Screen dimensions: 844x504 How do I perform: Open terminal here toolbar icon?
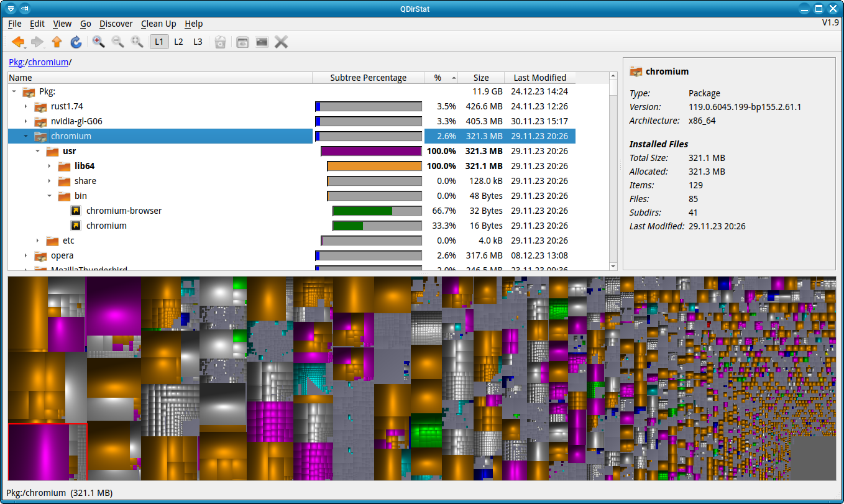[262, 42]
